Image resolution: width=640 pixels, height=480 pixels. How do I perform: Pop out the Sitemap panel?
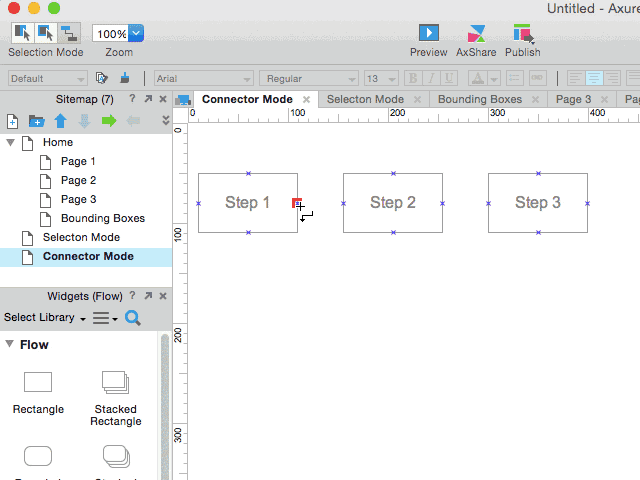click(148, 99)
